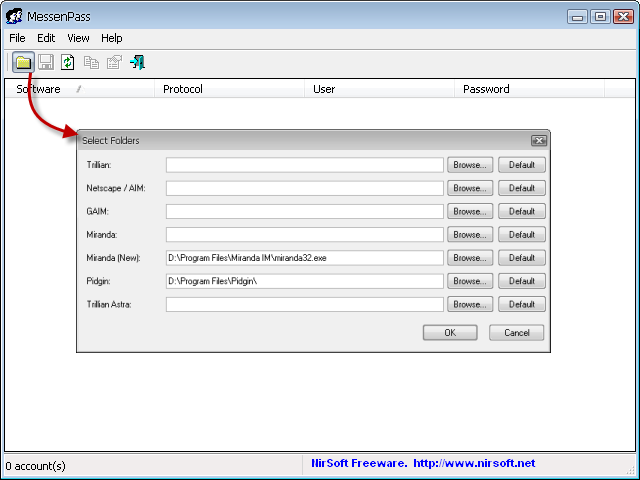Reset Trillian folder to Default

tap(522, 165)
